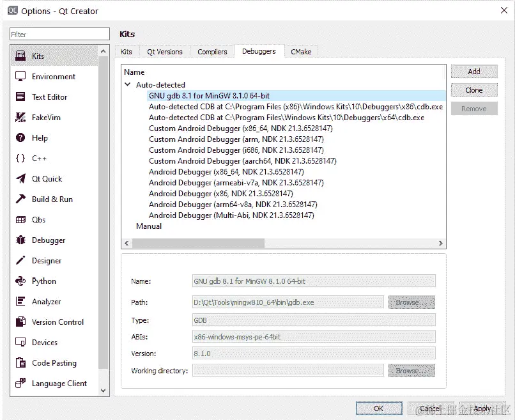Screen dimensions: 515x420
Task: Click the Remove debugger button
Action: point(474,109)
